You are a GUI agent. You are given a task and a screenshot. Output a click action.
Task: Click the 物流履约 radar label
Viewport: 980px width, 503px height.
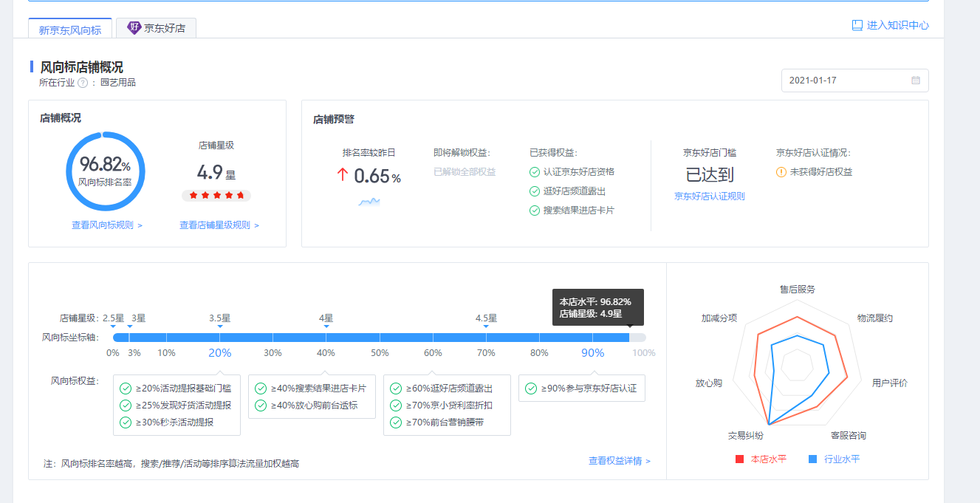[875, 318]
